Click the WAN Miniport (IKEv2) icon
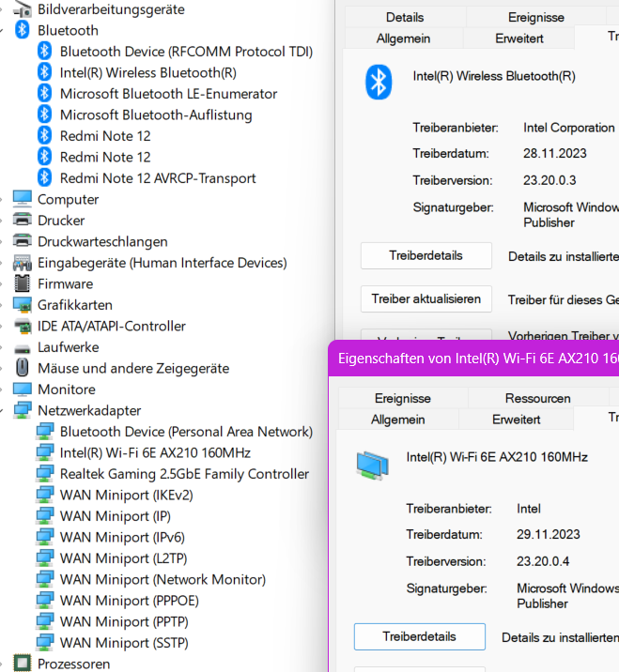Image resolution: width=619 pixels, height=672 pixels. (44, 495)
